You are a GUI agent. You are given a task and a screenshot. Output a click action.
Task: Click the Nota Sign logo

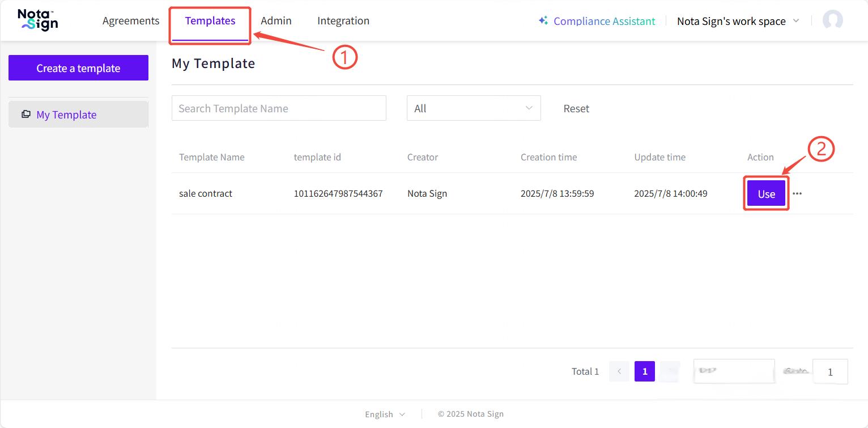[x=38, y=20]
